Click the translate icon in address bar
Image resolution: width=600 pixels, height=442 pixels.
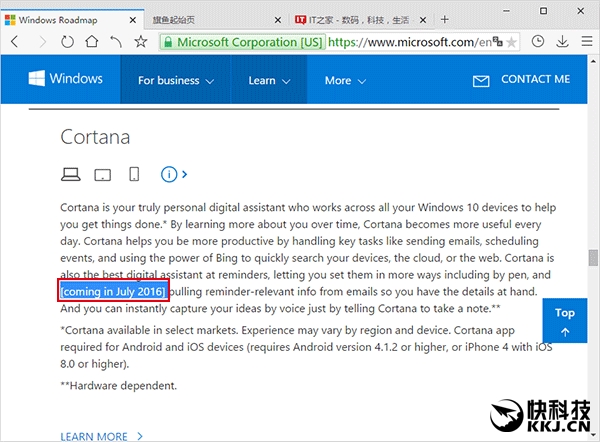497,41
